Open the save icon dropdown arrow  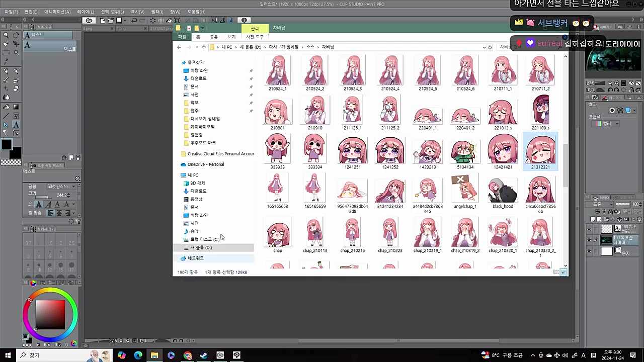click(x=125, y=21)
